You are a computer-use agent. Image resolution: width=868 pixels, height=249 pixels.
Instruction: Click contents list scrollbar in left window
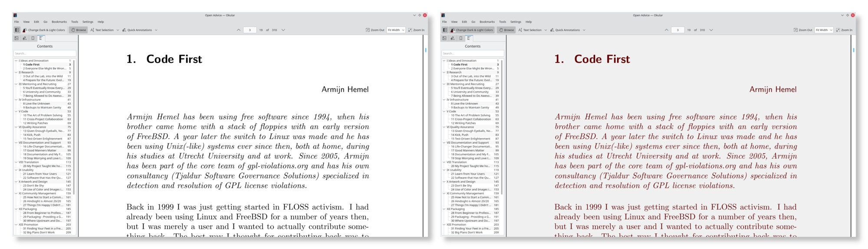point(74,127)
